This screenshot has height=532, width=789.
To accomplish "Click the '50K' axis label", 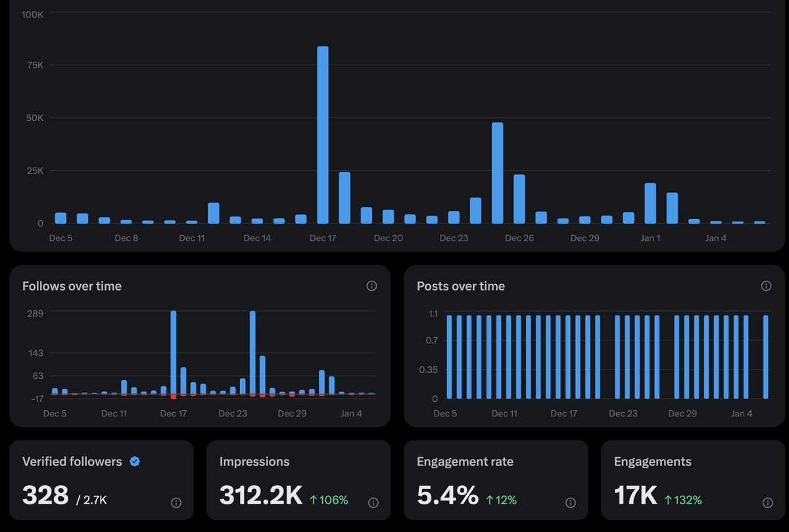I will point(36,118).
